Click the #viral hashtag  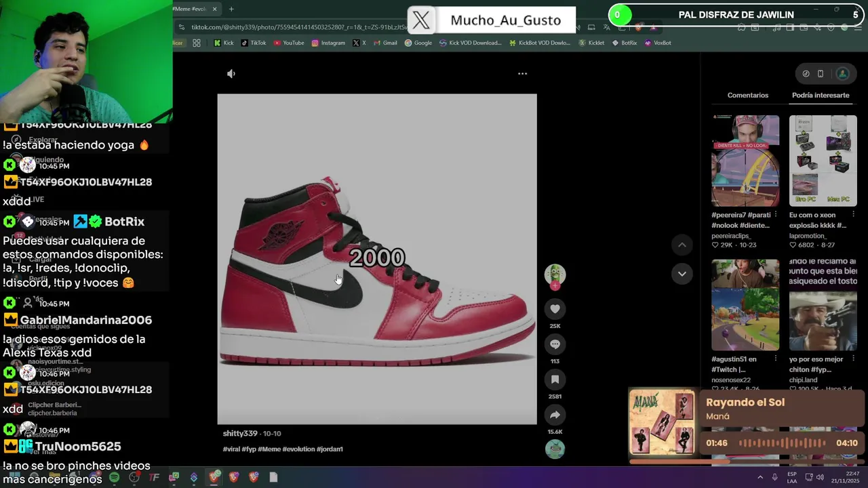coord(231,449)
